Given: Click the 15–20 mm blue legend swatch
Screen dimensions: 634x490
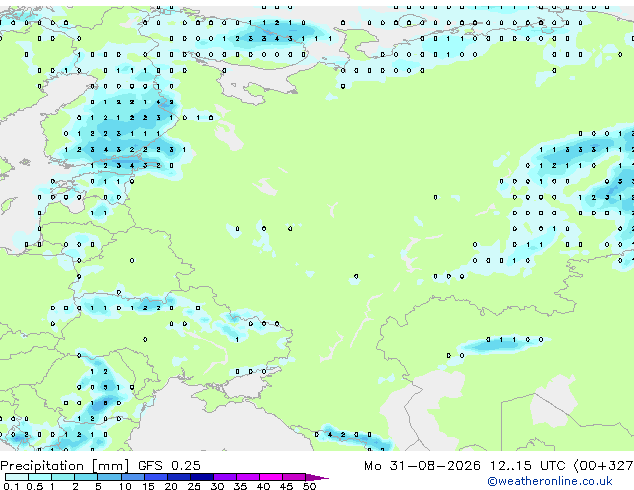Looking at the screenshot, I should [x=156, y=477].
